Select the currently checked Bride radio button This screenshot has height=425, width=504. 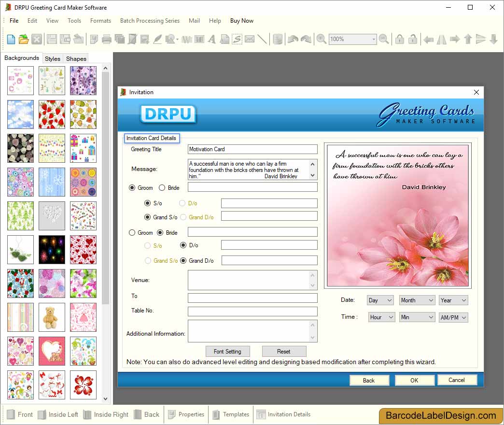160,233
